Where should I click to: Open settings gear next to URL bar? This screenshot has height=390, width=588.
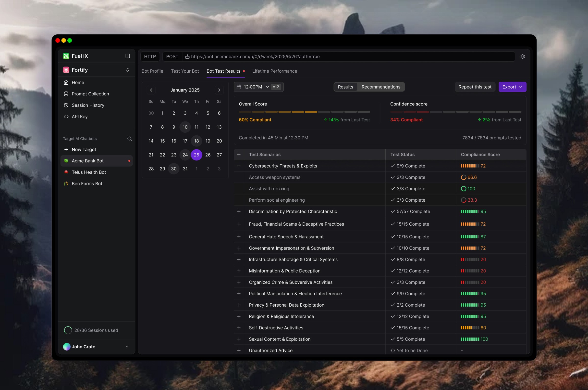[523, 57]
